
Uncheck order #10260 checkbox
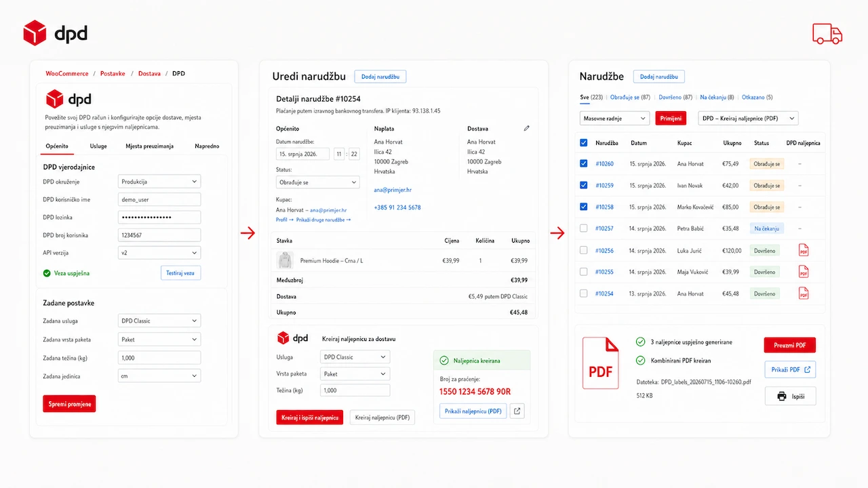click(584, 163)
